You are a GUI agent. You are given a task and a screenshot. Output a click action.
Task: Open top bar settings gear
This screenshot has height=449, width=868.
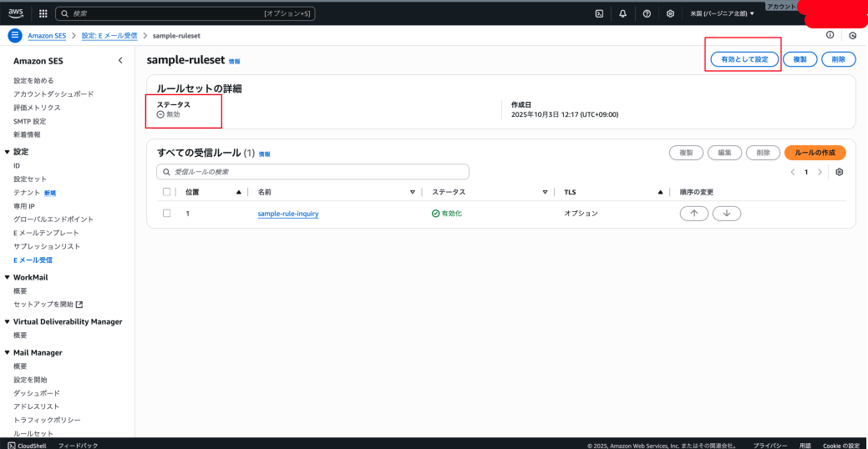pyautogui.click(x=670, y=14)
